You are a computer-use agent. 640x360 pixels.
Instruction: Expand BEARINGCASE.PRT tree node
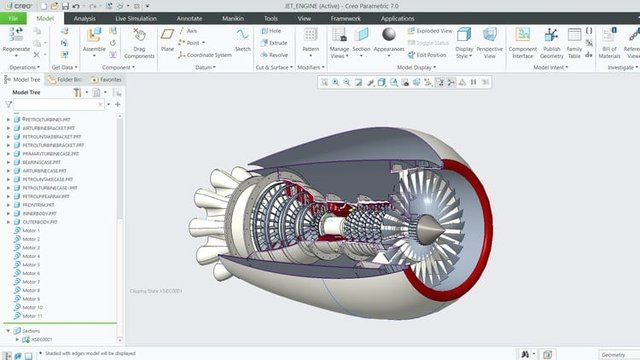click(8, 162)
